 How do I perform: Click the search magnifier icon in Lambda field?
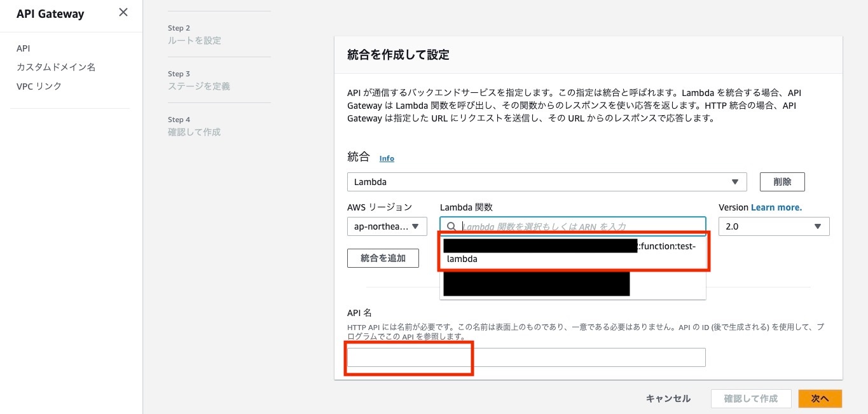pyautogui.click(x=451, y=226)
